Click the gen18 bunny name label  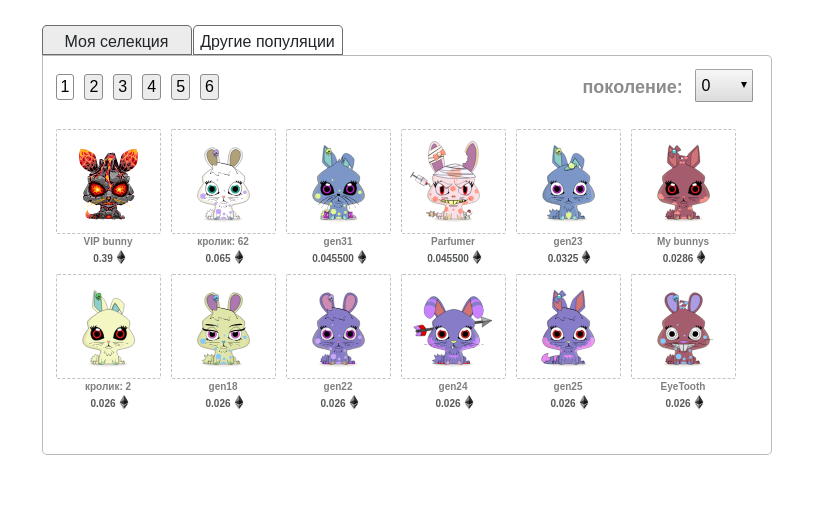click(x=223, y=387)
